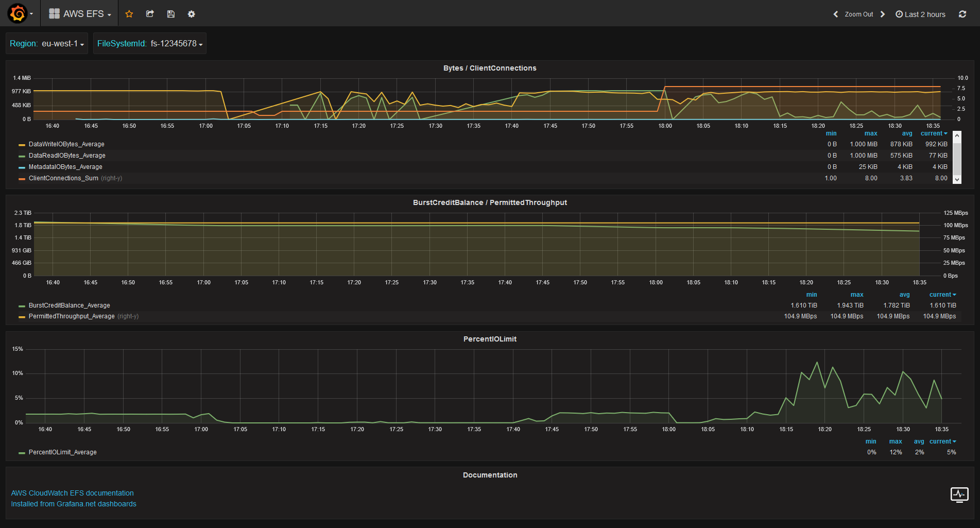Open the Last 2 hours time picker

point(920,14)
